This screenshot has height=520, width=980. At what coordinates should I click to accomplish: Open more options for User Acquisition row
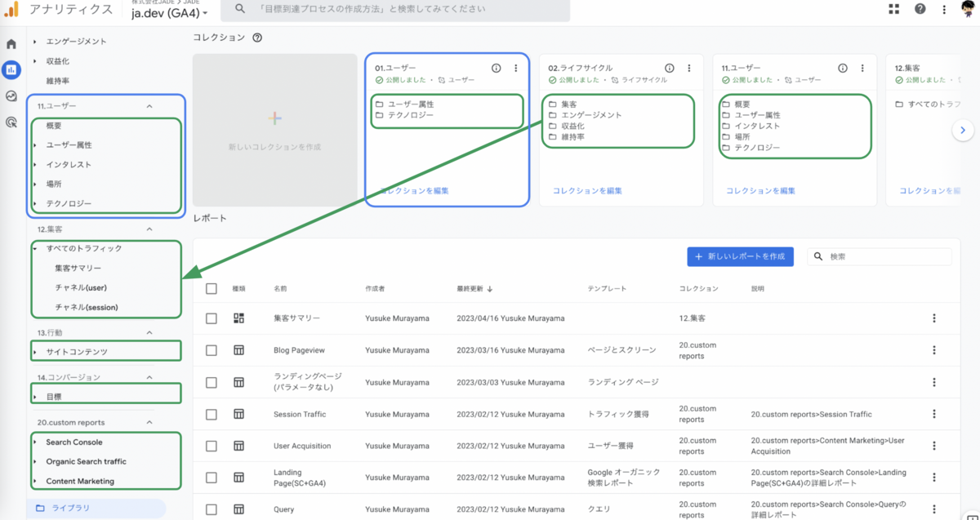coord(934,446)
